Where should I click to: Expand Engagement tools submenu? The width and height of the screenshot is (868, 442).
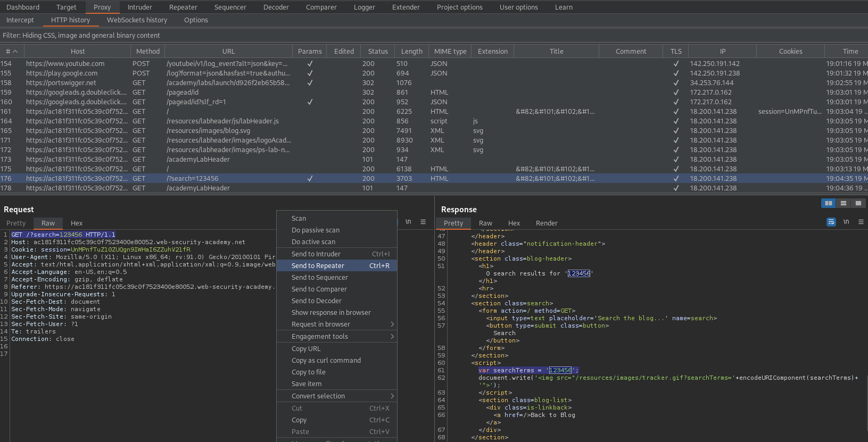tap(337, 336)
